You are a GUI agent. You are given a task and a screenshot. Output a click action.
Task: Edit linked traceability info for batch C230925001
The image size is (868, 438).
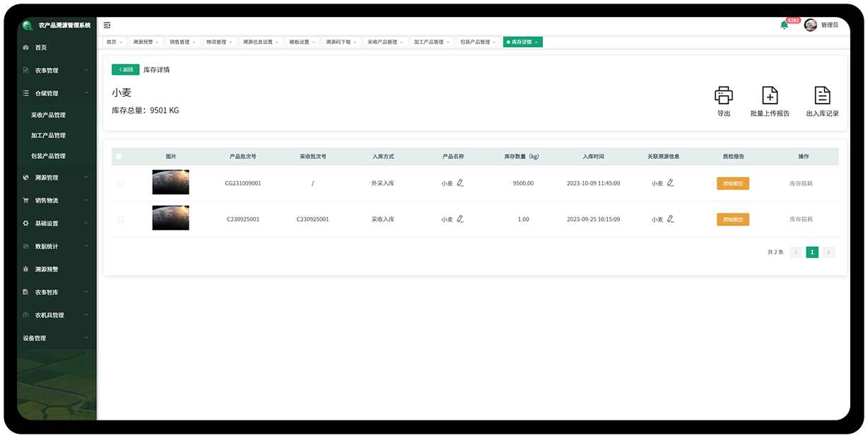pyautogui.click(x=671, y=219)
